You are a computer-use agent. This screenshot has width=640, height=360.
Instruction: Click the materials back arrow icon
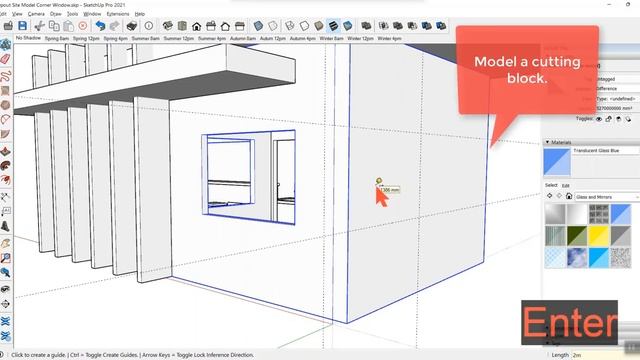(x=549, y=196)
